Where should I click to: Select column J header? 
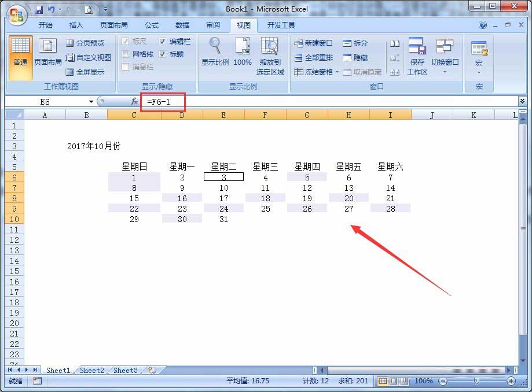[432, 115]
